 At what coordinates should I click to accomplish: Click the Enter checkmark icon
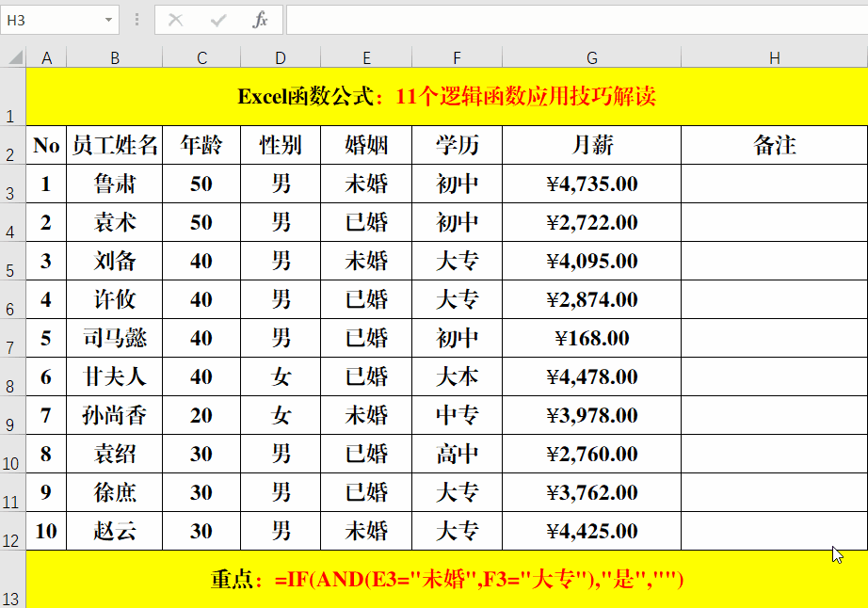pos(218,21)
